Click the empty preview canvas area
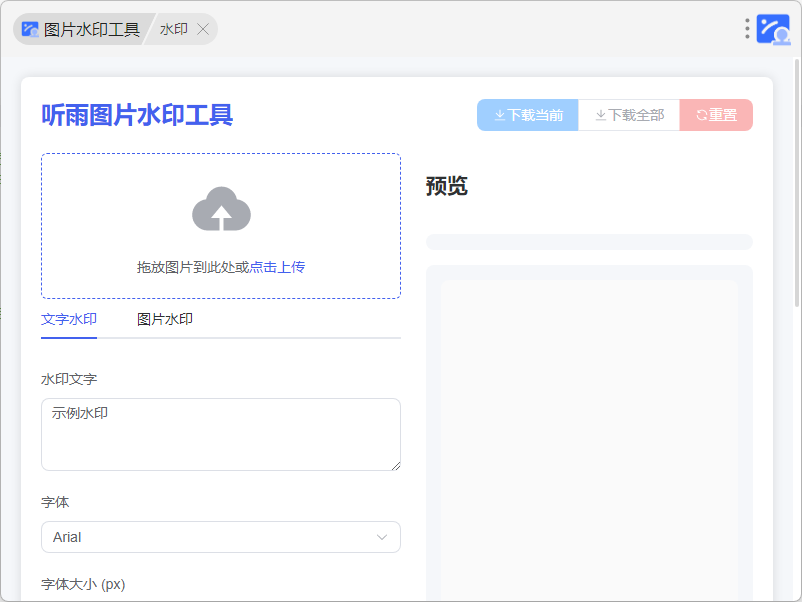This screenshot has width=802, height=602. 589,440
